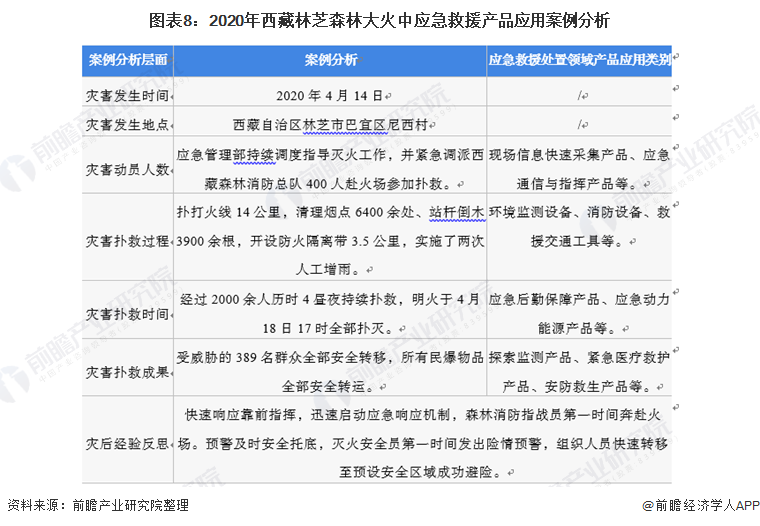Click the text 场。预警及时安全托底

[248, 444]
